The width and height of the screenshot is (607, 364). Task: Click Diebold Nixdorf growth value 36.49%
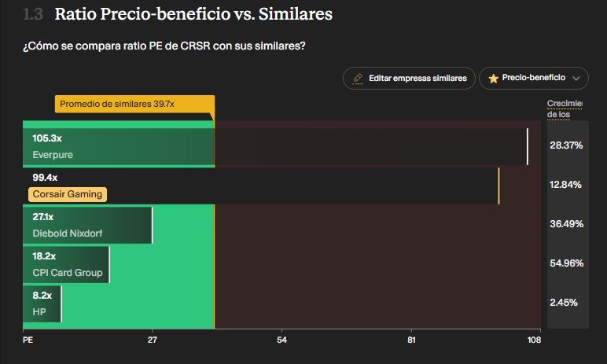[566, 224]
